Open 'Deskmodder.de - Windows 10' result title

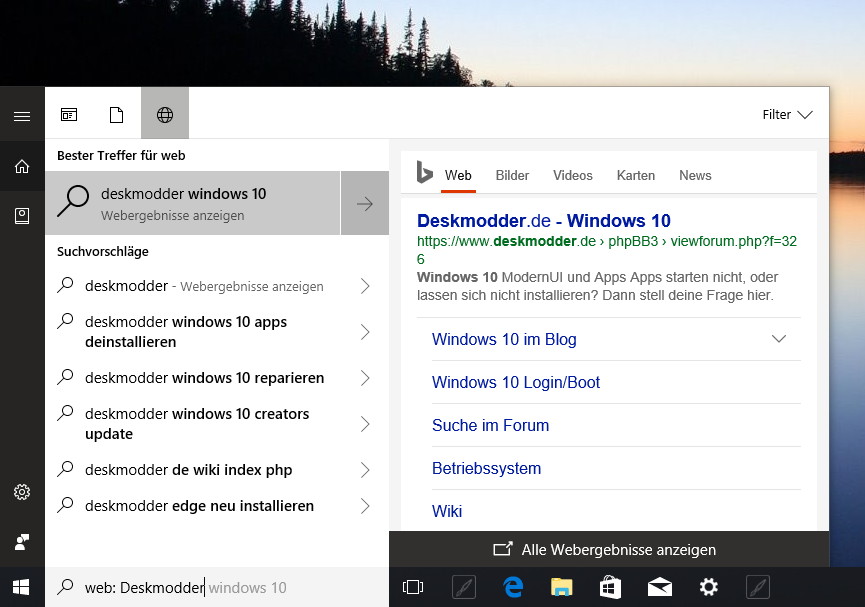click(x=543, y=221)
